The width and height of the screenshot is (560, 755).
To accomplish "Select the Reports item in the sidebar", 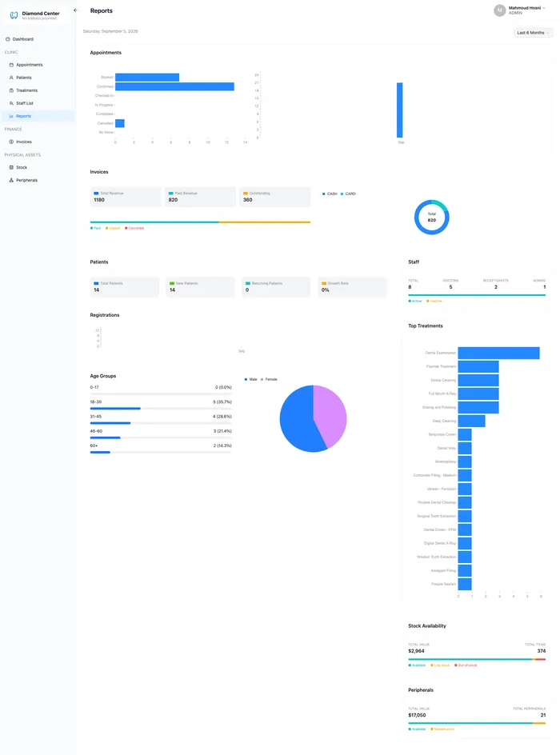I will coord(38,116).
